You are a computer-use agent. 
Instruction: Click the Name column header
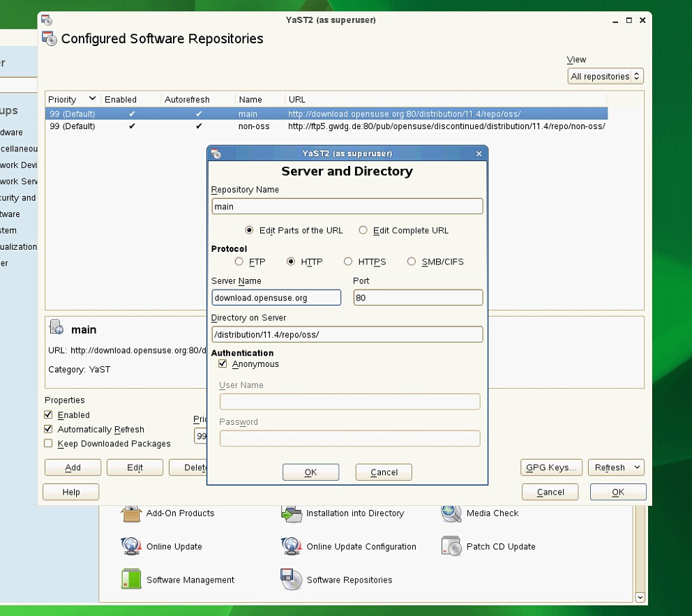click(259, 99)
